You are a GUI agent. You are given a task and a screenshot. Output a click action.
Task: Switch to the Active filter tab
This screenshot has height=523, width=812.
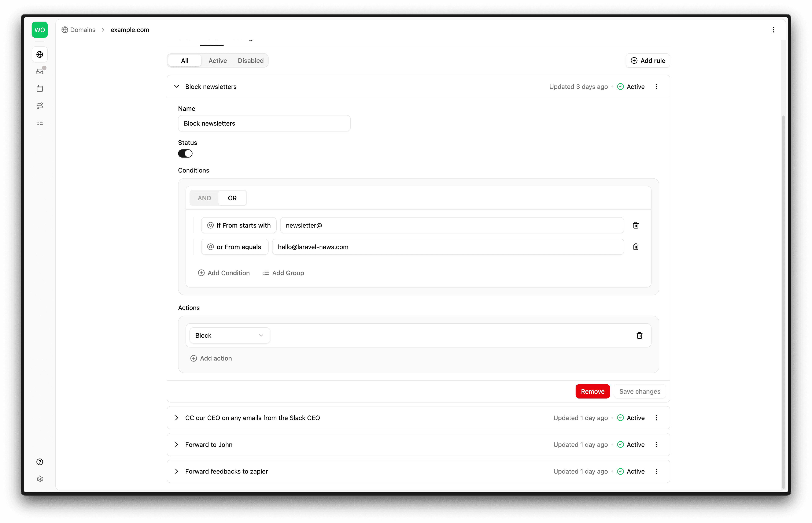coord(218,60)
